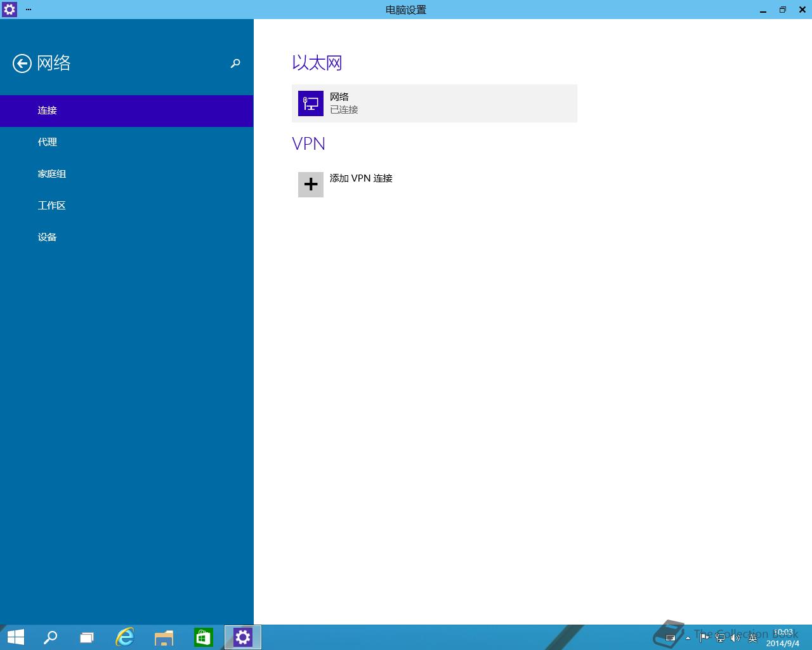The image size is (812, 650).
Task: Click the 添加 VPN 连接 label
Action: click(361, 178)
